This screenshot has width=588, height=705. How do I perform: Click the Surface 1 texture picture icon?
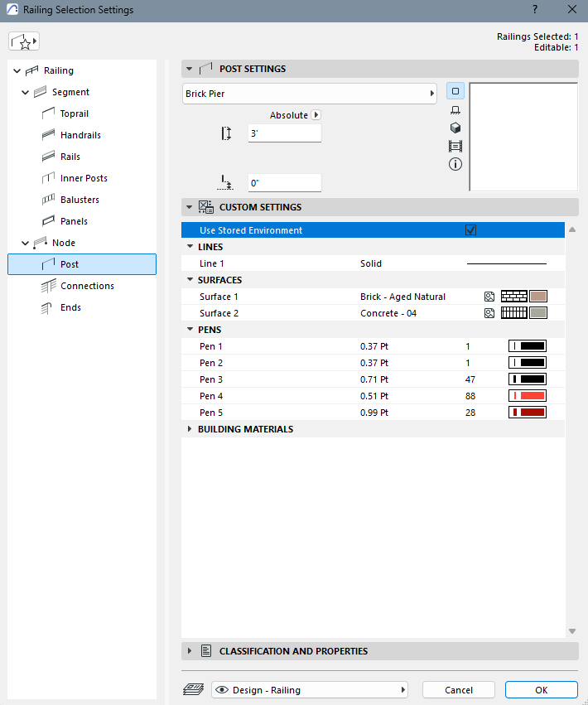[x=489, y=297]
